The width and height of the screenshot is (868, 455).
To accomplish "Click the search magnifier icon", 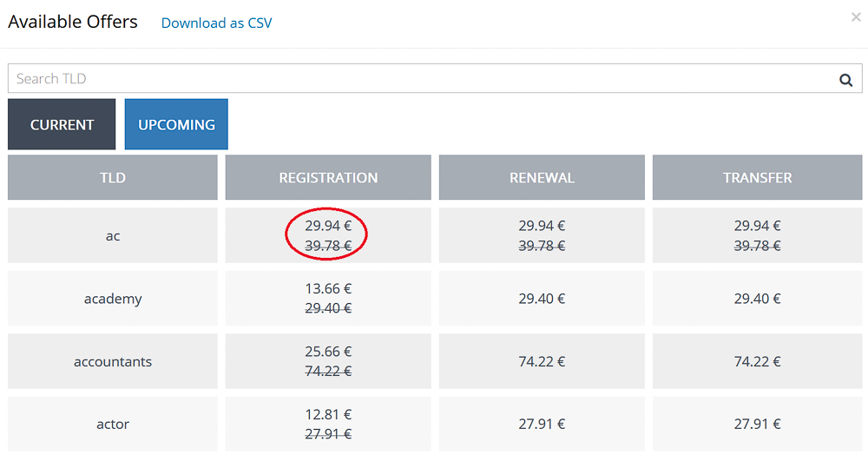I will tap(845, 80).
